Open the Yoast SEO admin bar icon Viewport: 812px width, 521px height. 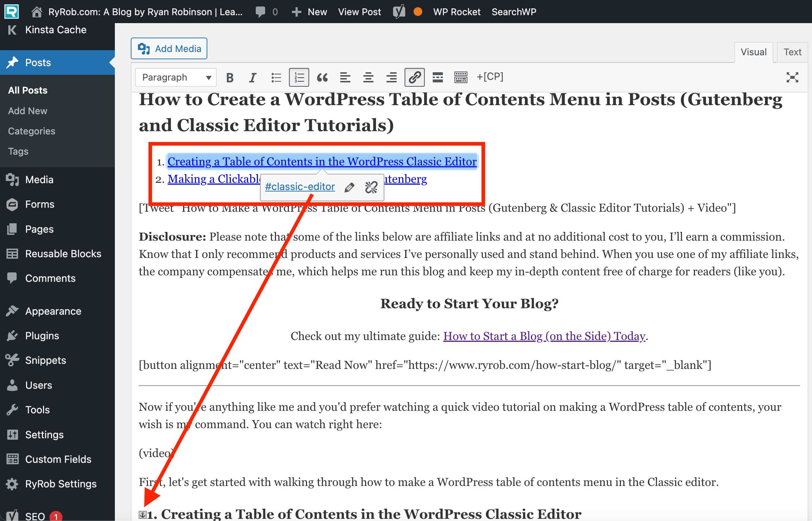(x=399, y=11)
